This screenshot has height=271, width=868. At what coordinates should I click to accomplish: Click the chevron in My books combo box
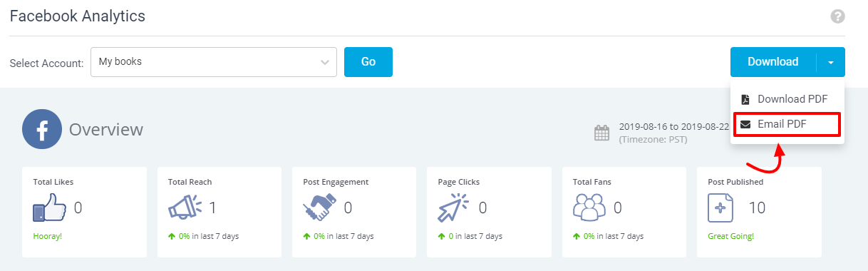point(324,63)
